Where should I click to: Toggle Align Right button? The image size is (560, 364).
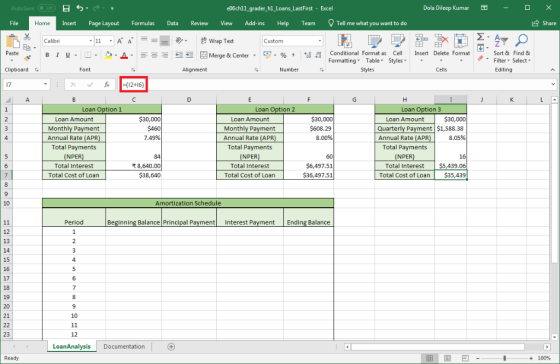coord(165,55)
